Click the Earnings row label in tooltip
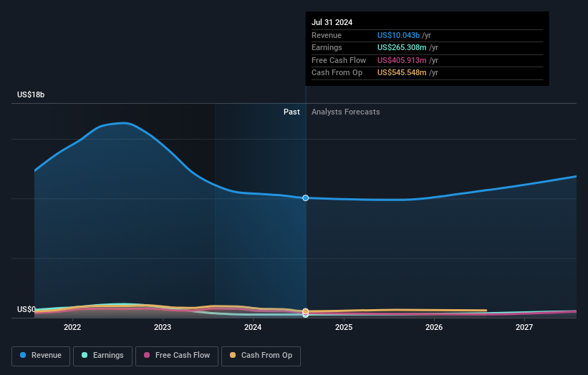 tap(327, 47)
